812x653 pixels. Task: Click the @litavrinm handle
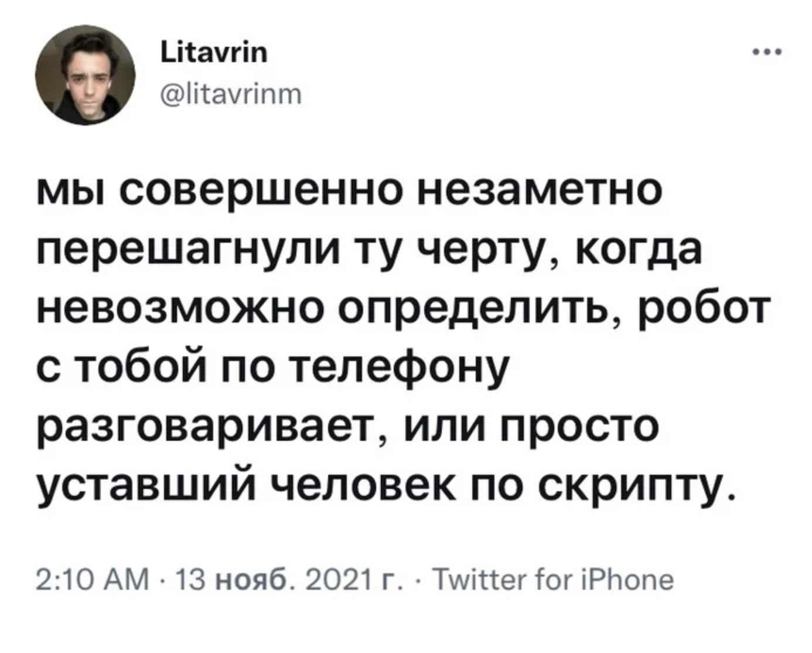(231, 93)
